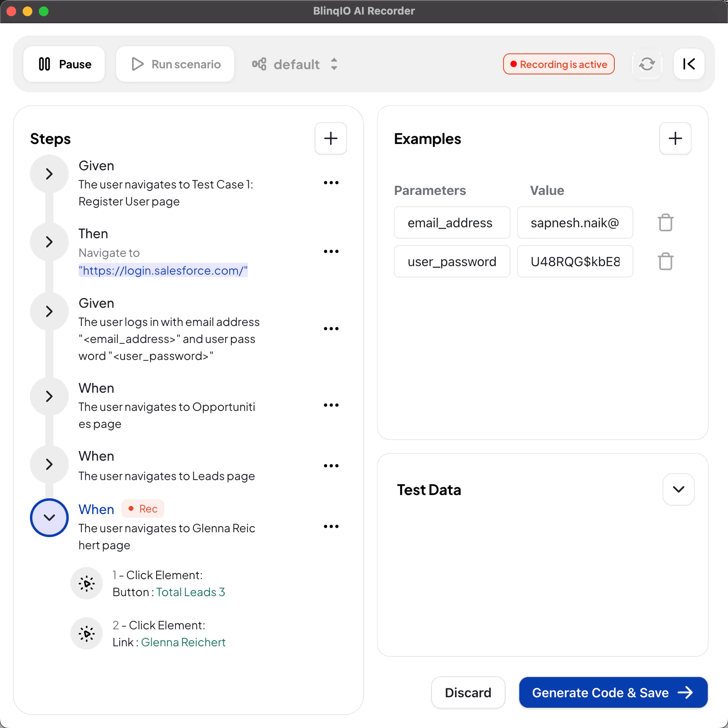
Task: Open the default environment dropdown
Action: coord(295,64)
